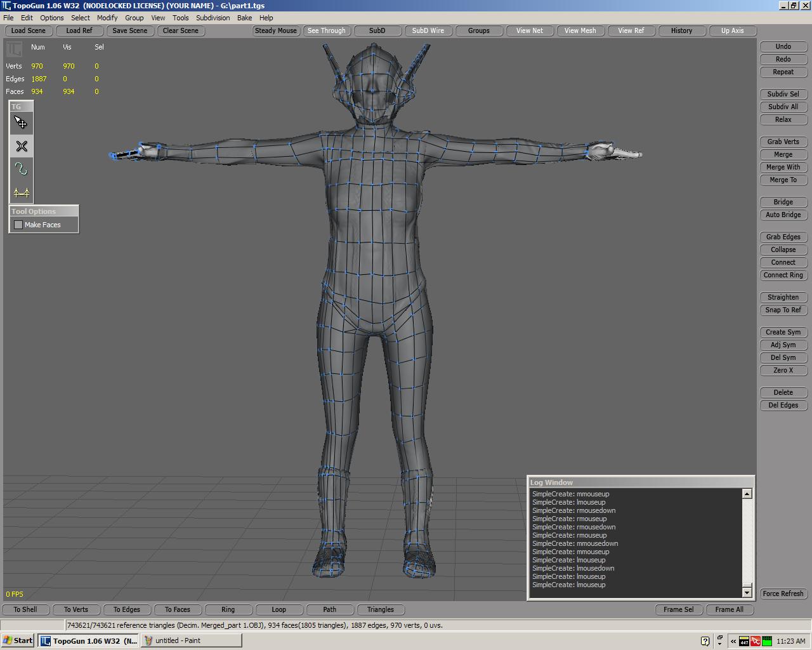
Task: Enable the Make Faces checkbox
Action: pyautogui.click(x=18, y=224)
